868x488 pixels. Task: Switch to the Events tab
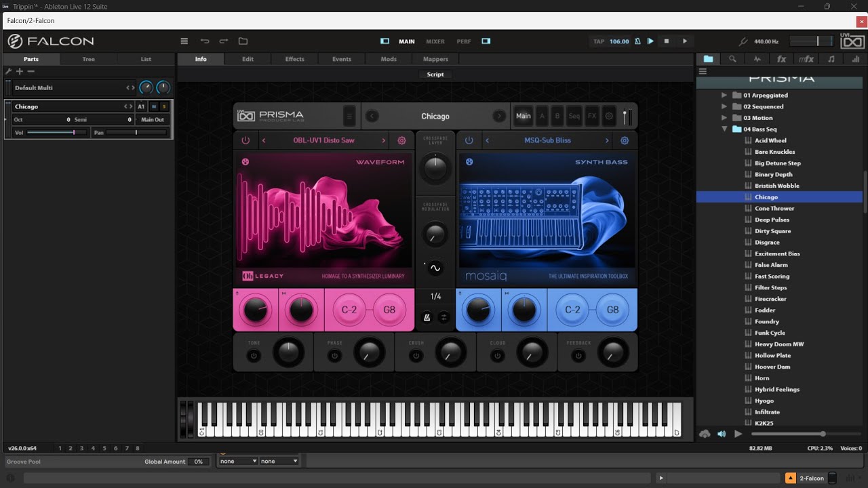tap(342, 59)
